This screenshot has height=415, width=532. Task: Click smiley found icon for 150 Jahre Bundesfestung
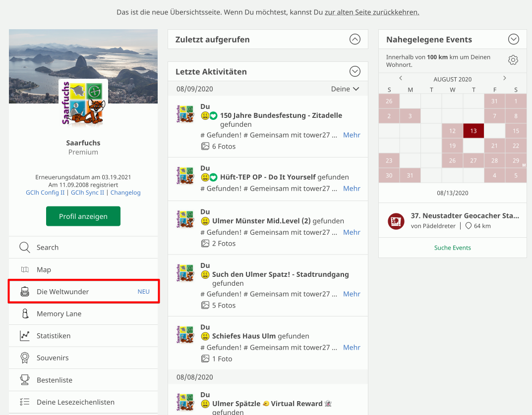(205, 116)
